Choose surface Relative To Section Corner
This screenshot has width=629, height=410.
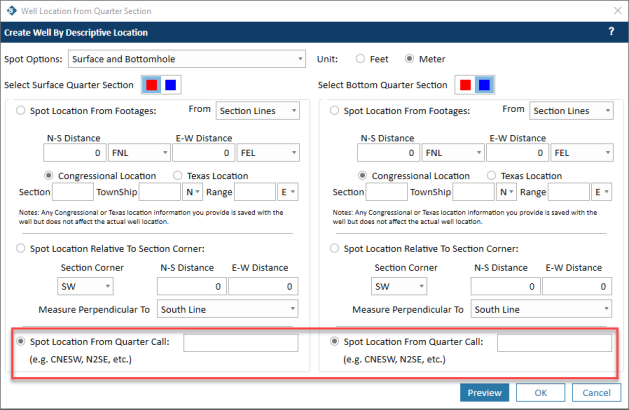coord(21,249)
